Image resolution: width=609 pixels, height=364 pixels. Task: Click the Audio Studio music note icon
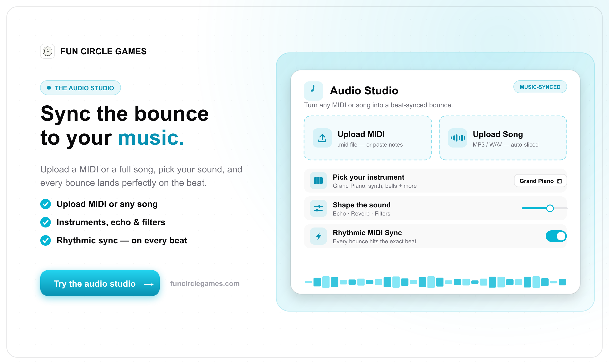pyautogui.click(x=313, y=91)
